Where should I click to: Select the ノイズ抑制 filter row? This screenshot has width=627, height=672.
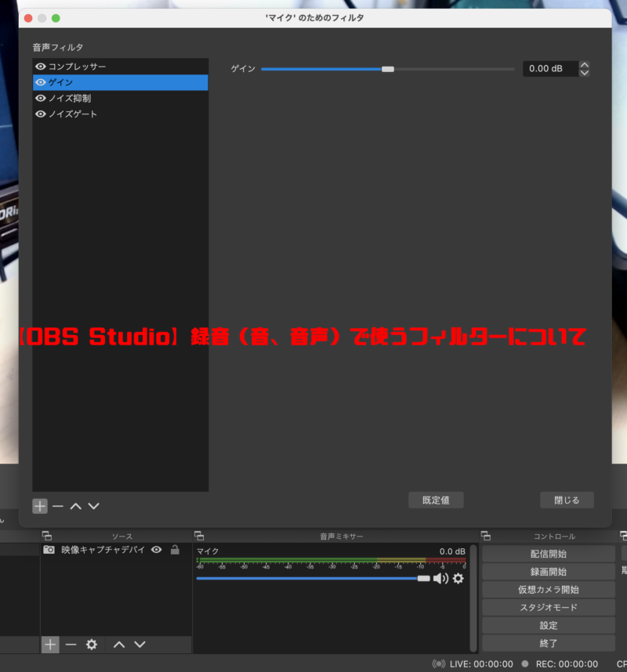(121, 98)
